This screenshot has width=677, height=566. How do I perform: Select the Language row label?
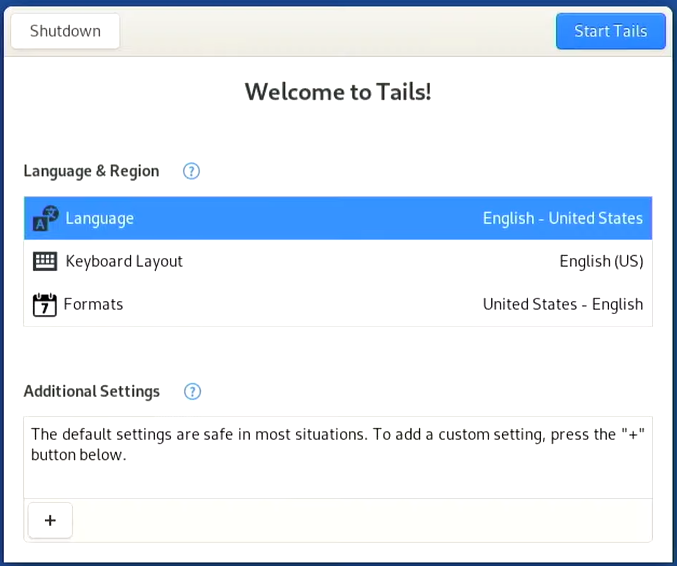point(100,218)
